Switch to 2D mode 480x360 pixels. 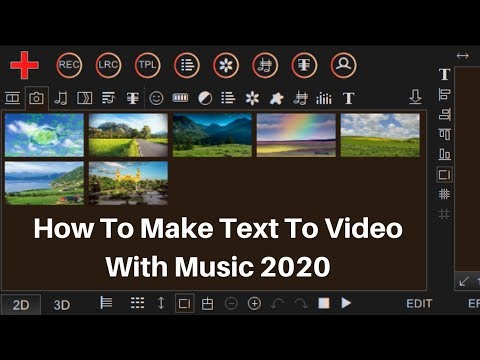tap(21, 305)
